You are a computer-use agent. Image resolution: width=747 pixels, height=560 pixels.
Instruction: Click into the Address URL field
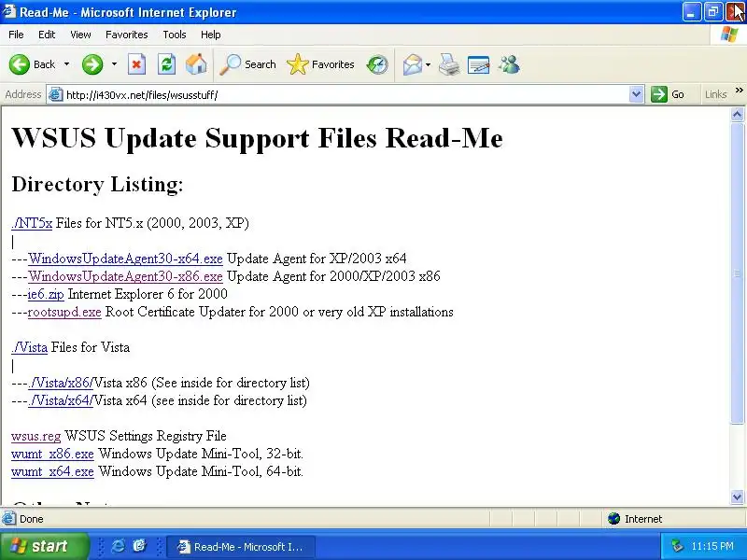coord(345,94)
